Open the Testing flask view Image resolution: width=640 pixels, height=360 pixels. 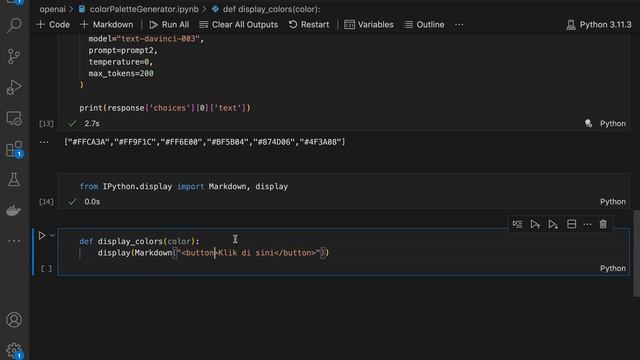(x=14, y=180)
